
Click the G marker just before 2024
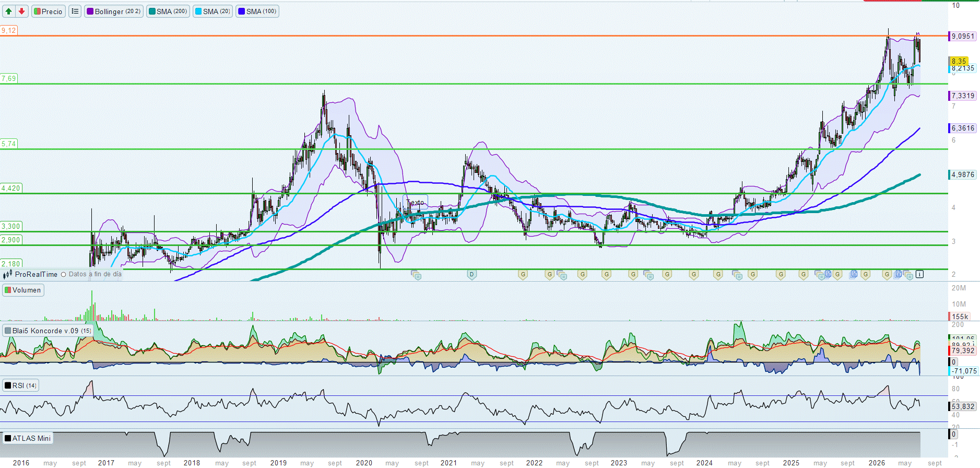click(694, 274)
